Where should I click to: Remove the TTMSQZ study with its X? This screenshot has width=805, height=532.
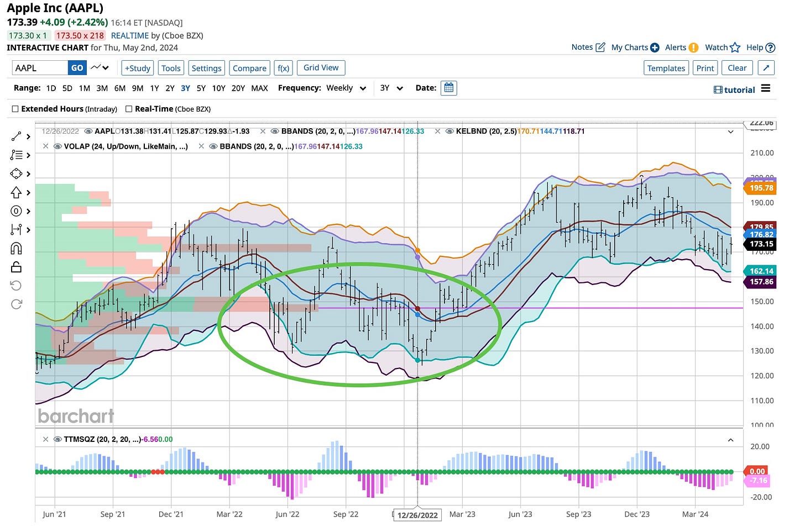46,440
